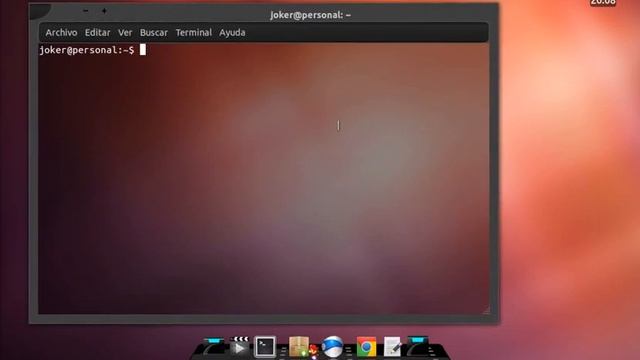
Task: Open the Archivo menu
Action: (61, 33)
